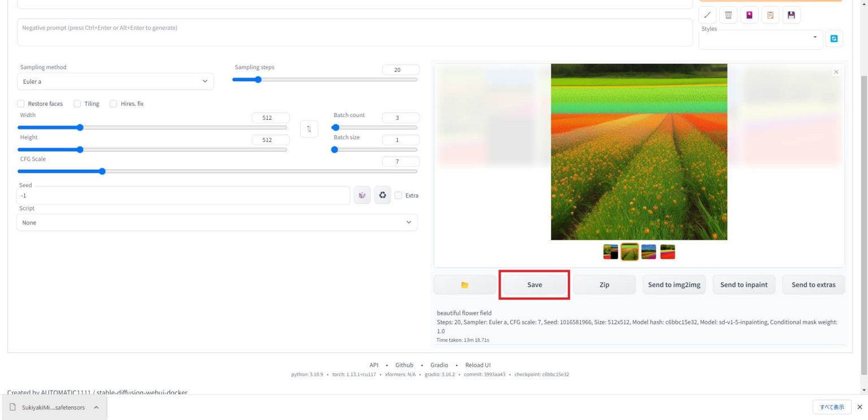Viewport: 868px width, 420px height.
Task: Click the recycle icon to reuse last seed
Action: [x=383, y=195]
